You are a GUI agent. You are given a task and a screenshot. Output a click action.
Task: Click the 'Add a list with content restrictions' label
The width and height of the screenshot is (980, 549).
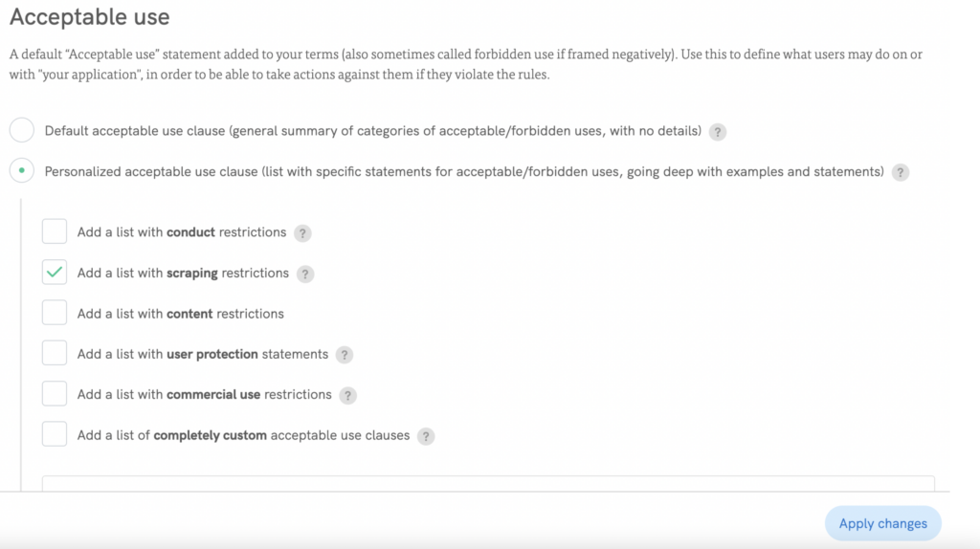tap(181, 314)
